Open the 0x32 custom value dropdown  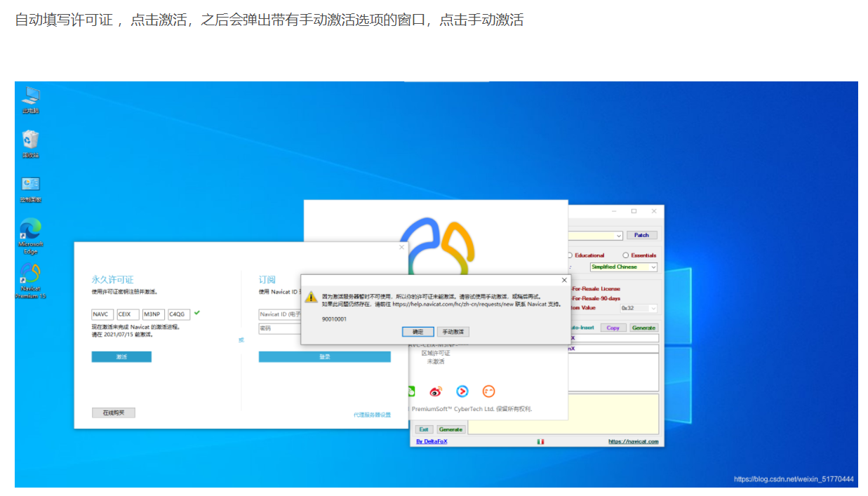click(x=639, y=308)
